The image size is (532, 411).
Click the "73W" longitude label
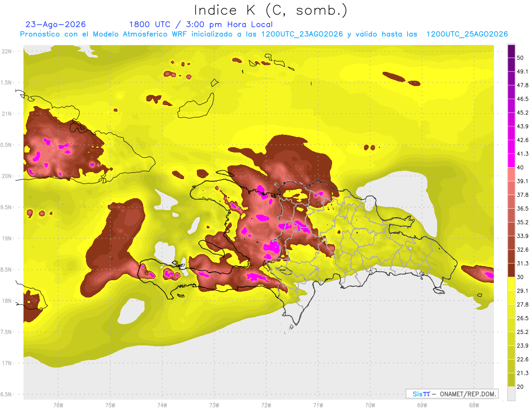(214, 405)
